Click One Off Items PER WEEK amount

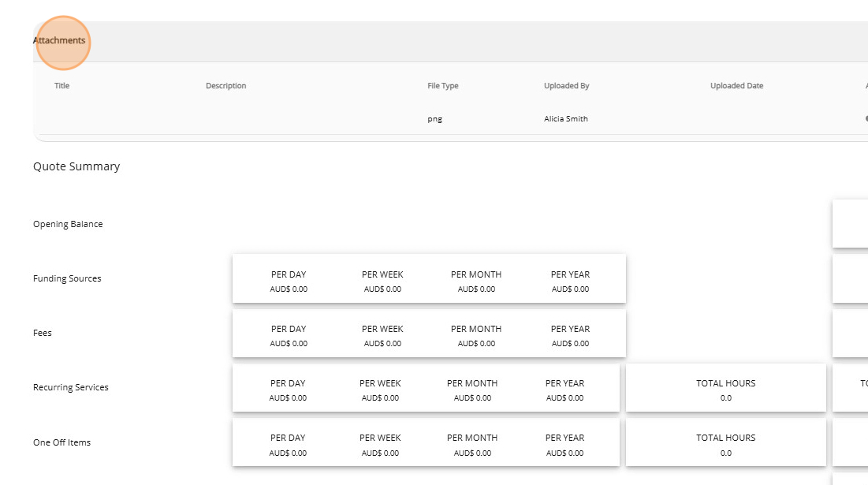(x=380, y=453)
